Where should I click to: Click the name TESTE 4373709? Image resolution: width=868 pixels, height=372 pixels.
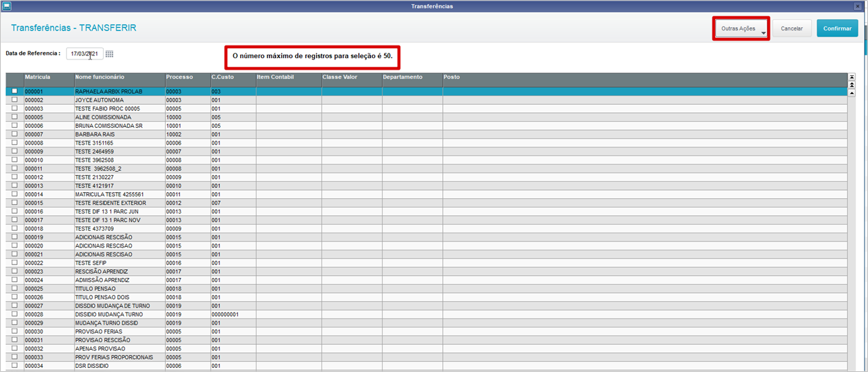pos(94,229)
